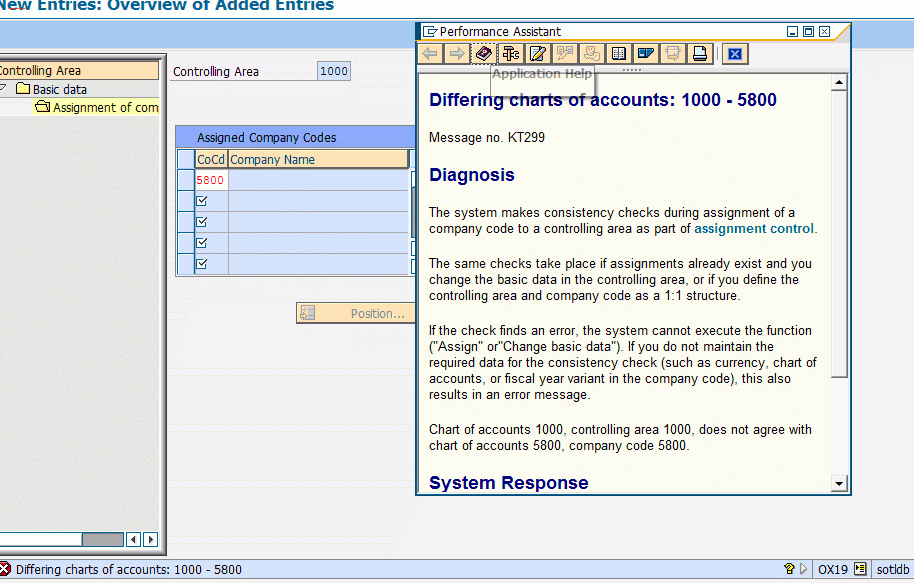Viewport: 914px width, 583px height.
Task: Click the Forward arrow in Performance Assistant toolbar
Action: (x=457, y=54)
